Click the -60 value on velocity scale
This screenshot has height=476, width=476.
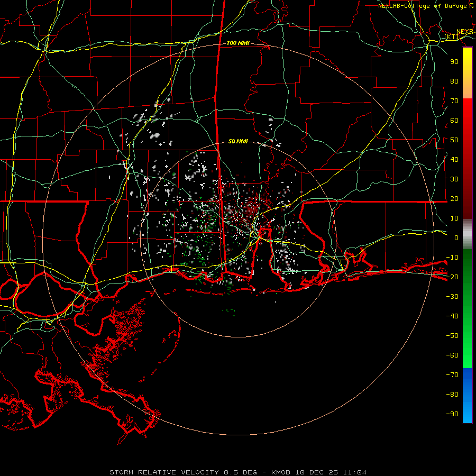pos(452,355)
